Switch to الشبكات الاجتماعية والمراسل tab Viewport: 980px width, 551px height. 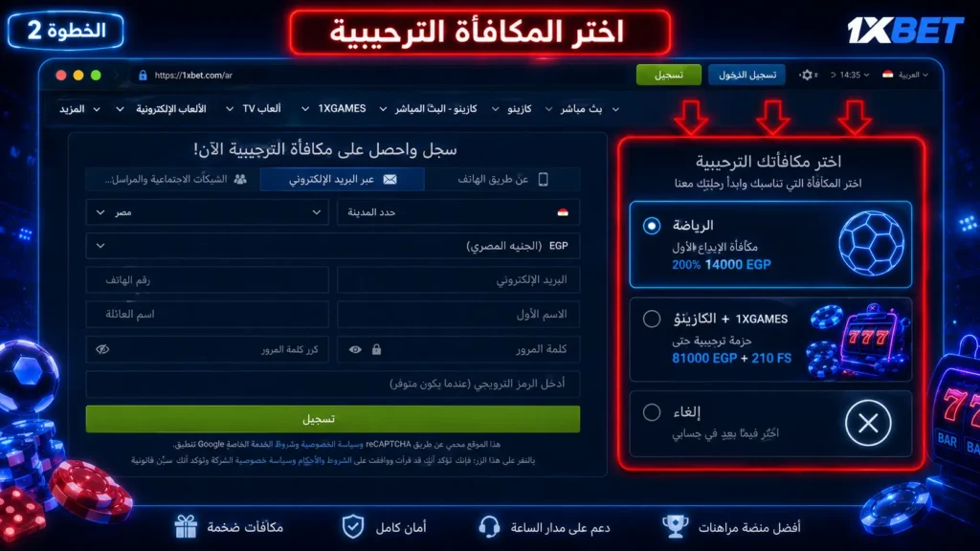(x=173, y=179)
